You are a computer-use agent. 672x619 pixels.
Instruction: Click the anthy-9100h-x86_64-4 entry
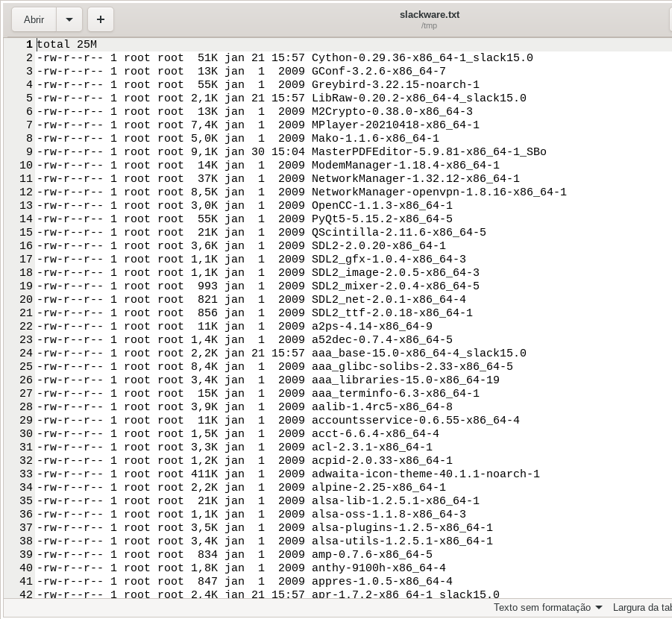coord(378,568)
